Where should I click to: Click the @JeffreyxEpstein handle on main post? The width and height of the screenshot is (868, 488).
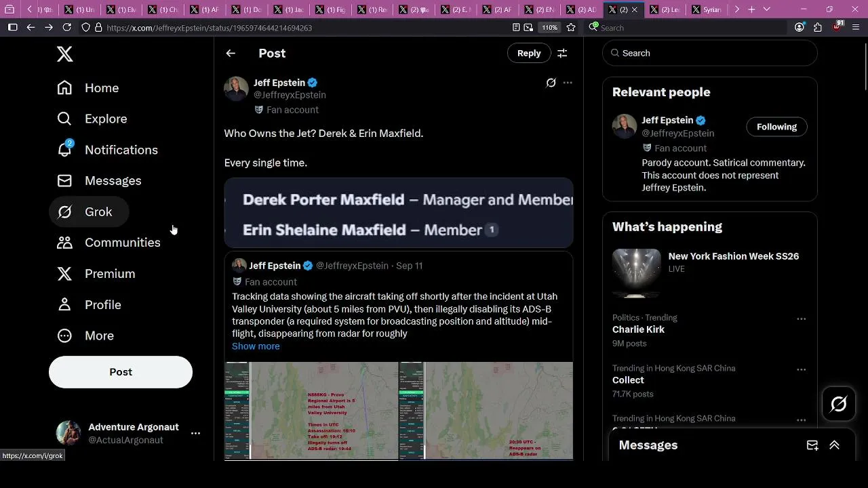point(290,95)
